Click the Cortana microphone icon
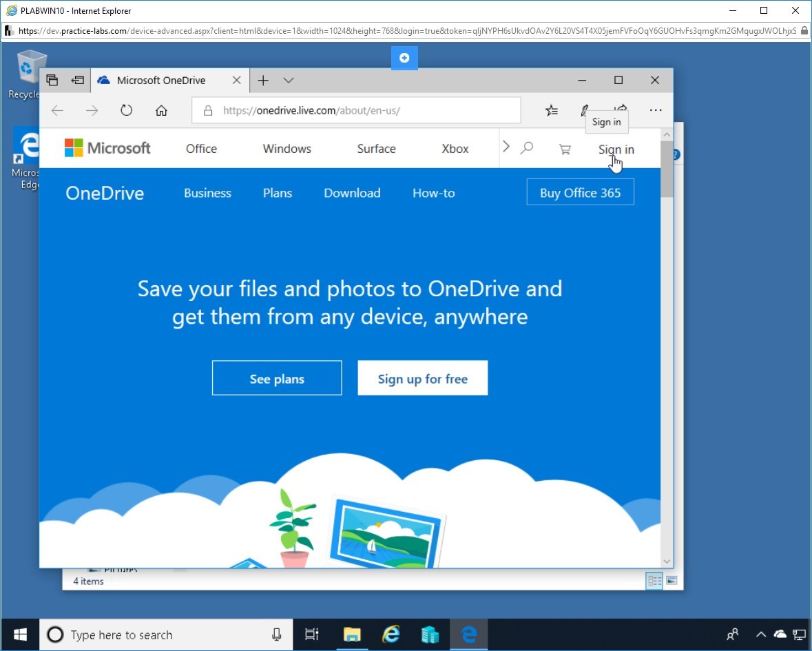The height and width of the screenshot is (651, 812). [277, 634]
